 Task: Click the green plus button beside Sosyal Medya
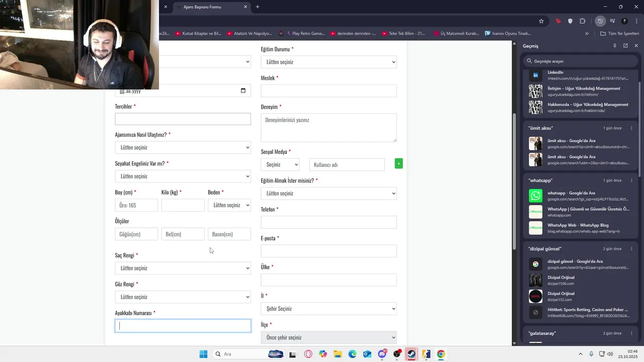click(x=398, y=163)
